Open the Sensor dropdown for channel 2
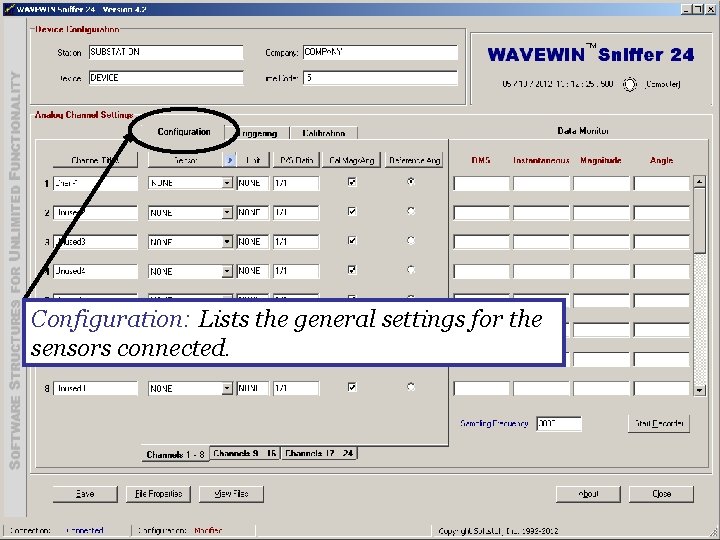Screen dimensions: 720x540 click(x=227, y=213)
